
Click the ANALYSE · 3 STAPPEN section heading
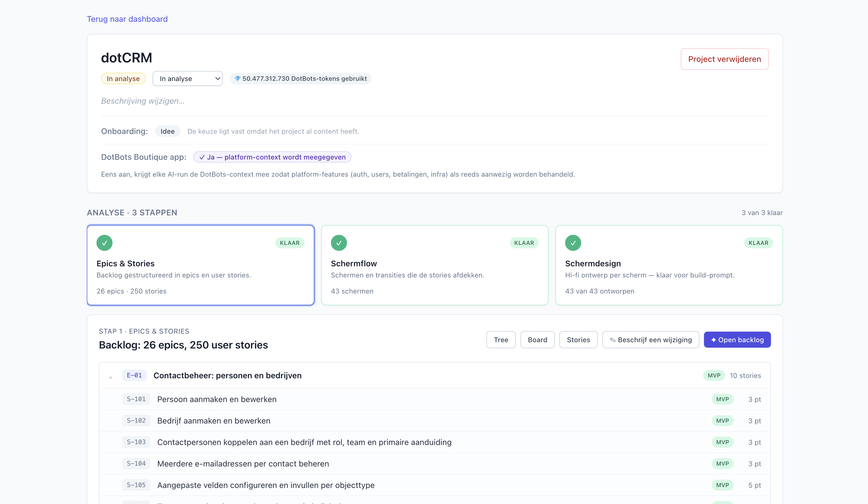coord(132,212)
